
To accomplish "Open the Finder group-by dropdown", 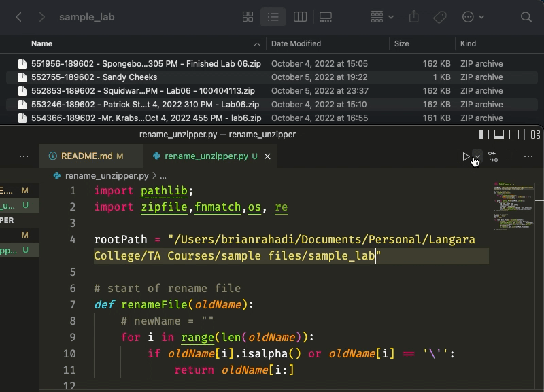I will [x=382, y=17].
